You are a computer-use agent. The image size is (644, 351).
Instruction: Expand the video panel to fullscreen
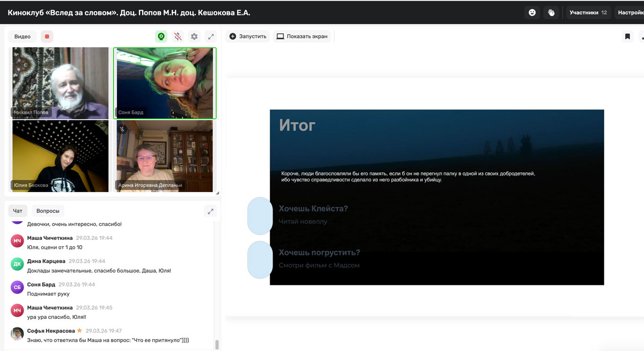coord(211,36)
